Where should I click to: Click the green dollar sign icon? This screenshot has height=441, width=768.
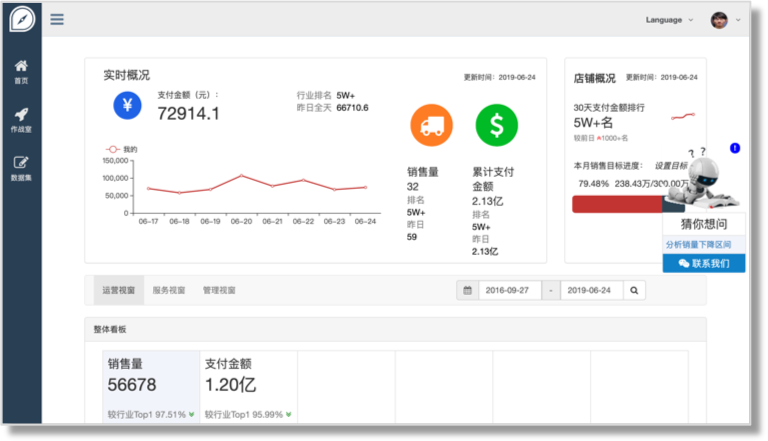pyautogui.click(x=496, y=125)
